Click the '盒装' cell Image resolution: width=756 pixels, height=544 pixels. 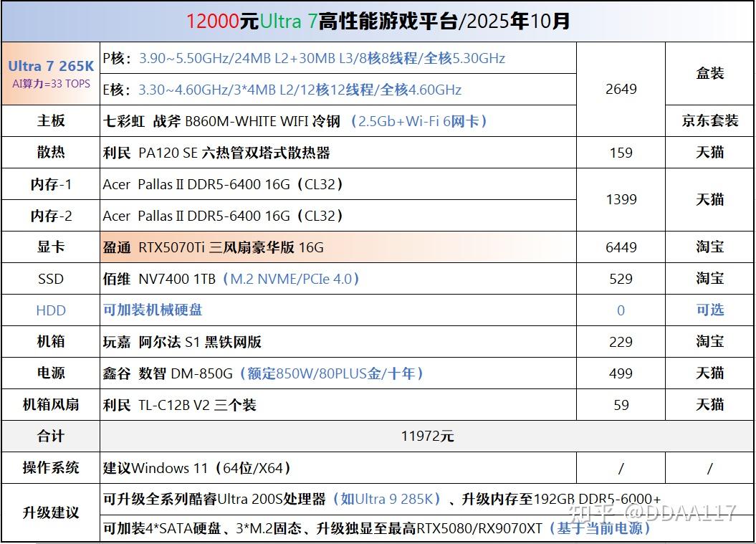pyautogui.click(x=709, y=73)
